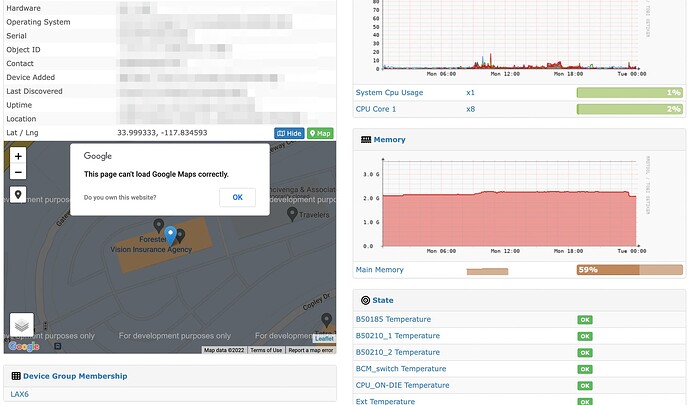
Task: Open the LAX6 device group
Action: click(x=20, y=395)
